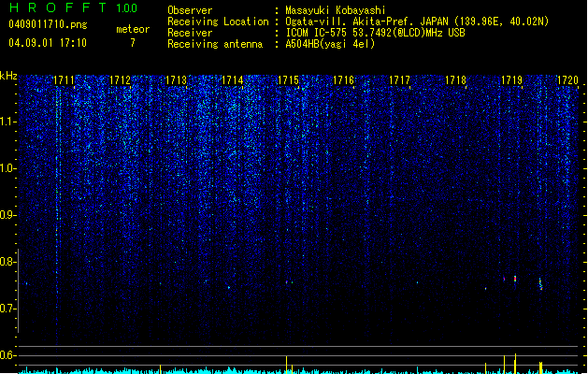The height and width of the screenshot is (374, 588).
Task: Click the 1.0 kHz frequency axis label
Action: [x=7, y=168]
